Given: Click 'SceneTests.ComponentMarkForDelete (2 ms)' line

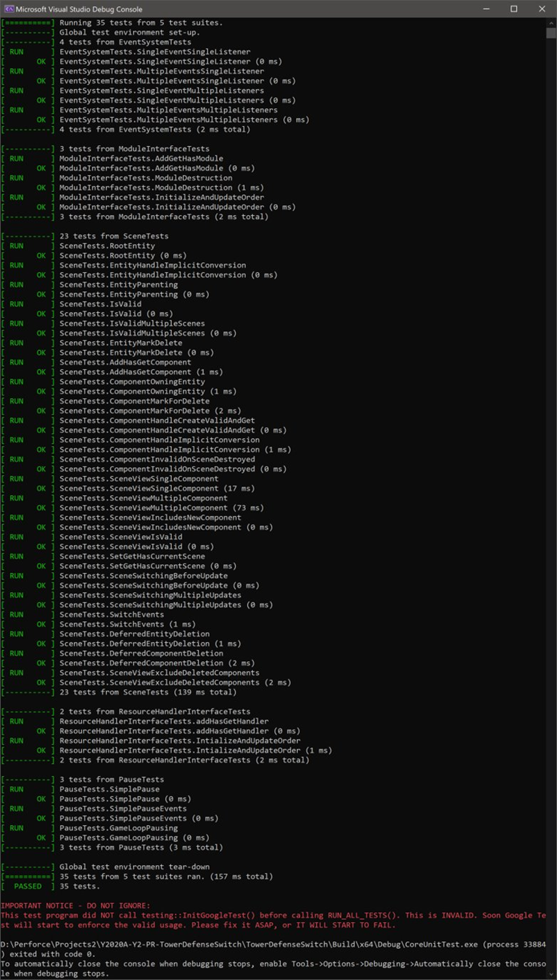Looking at the screenshot, I should pos(150,411).
